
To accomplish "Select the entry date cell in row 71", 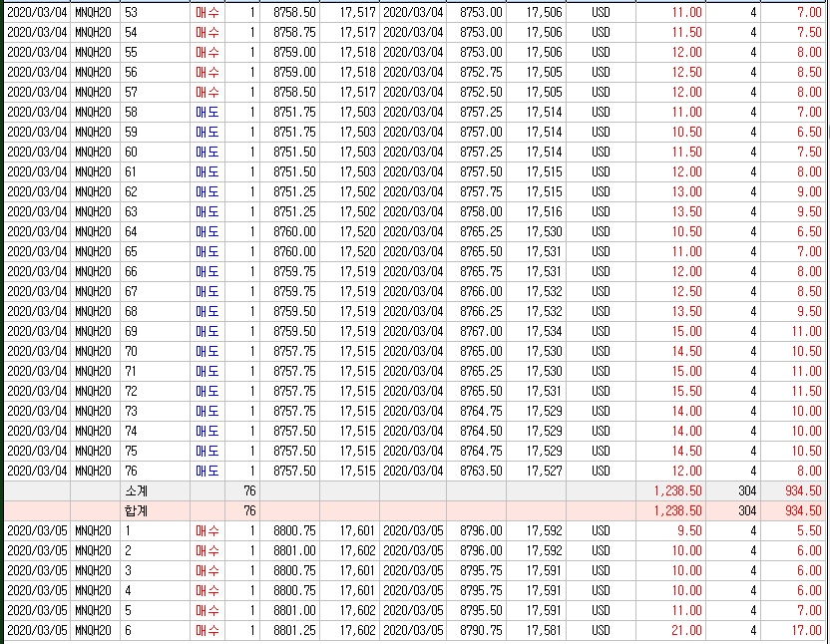I will 37,371.
